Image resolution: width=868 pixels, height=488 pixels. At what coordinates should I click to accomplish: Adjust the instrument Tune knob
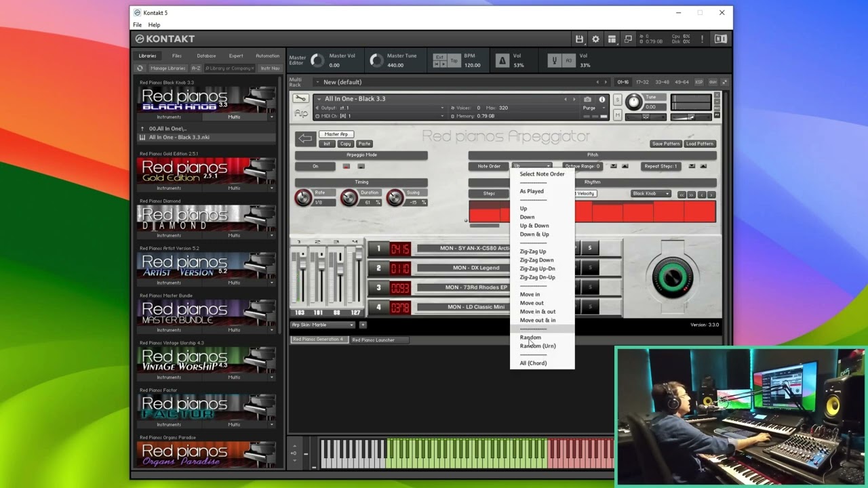point(633,102)
